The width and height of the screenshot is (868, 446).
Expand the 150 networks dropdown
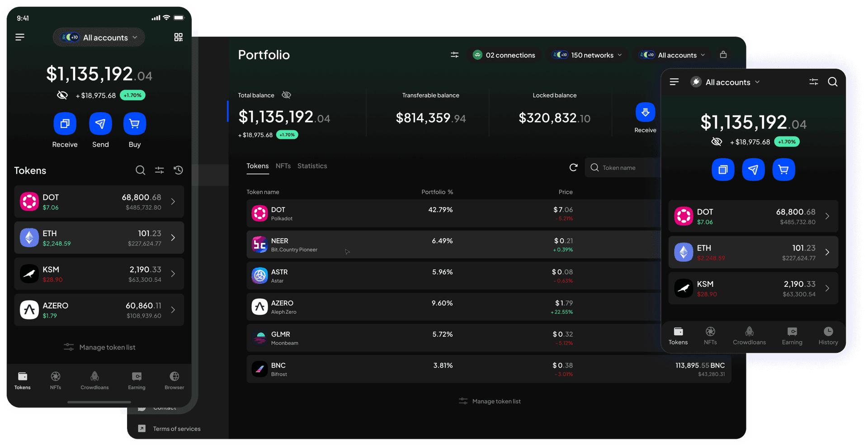[587, 55]
